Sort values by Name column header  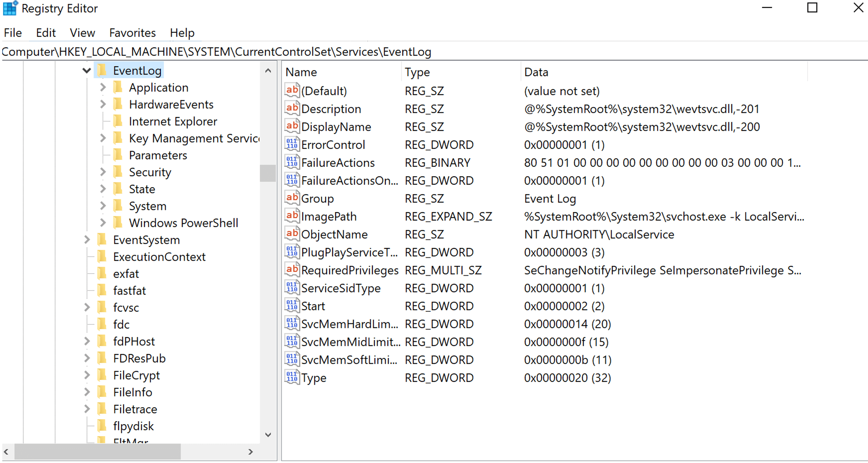pyautogui.click(x=342, y=72)
